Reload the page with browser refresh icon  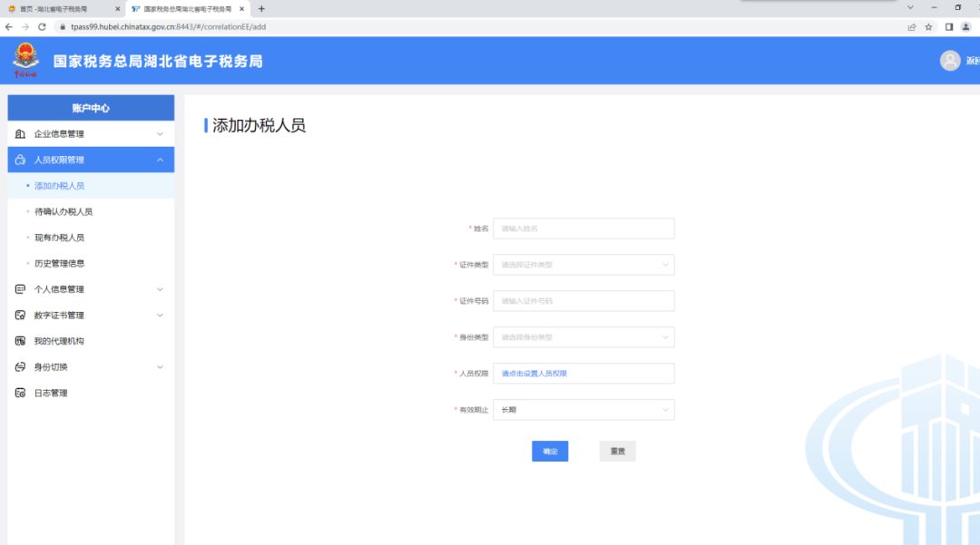(42, 27)
